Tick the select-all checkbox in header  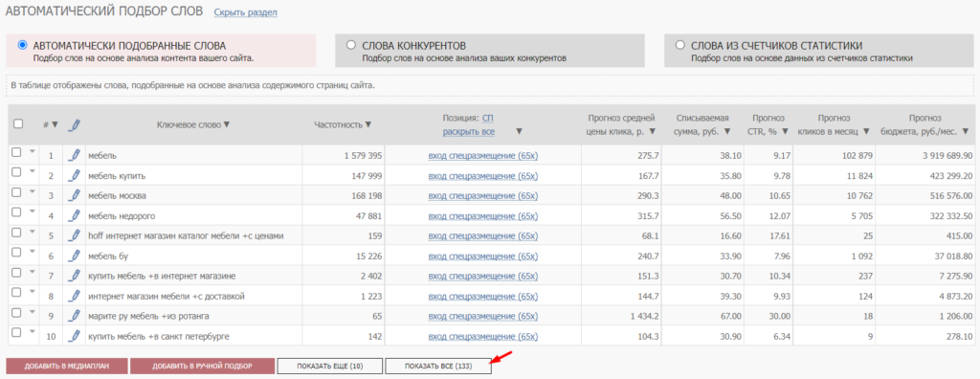point(18,123)
